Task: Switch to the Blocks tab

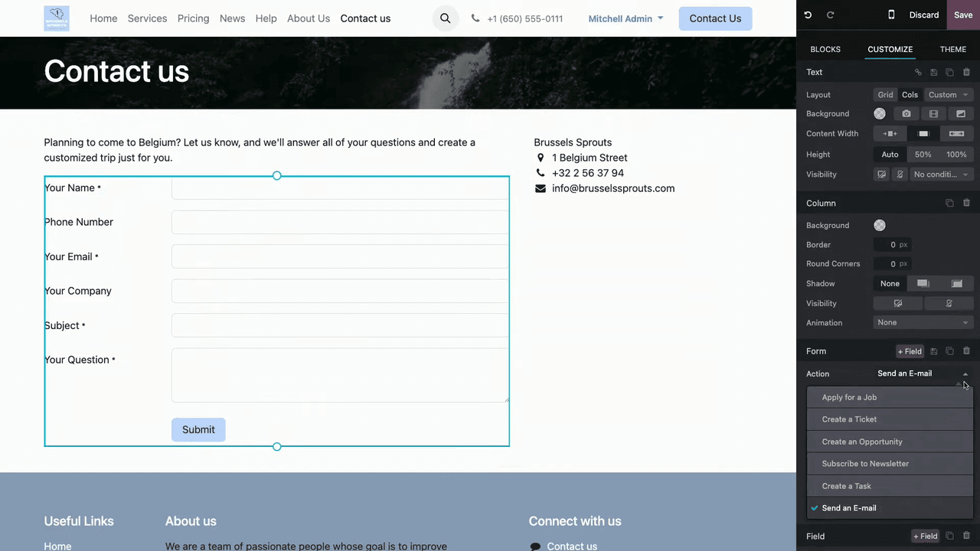Action: pyautogui.click(x=825, y=49)
